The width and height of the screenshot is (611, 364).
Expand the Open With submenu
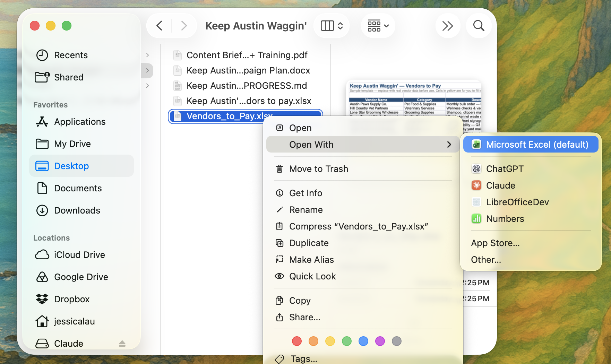363,145
